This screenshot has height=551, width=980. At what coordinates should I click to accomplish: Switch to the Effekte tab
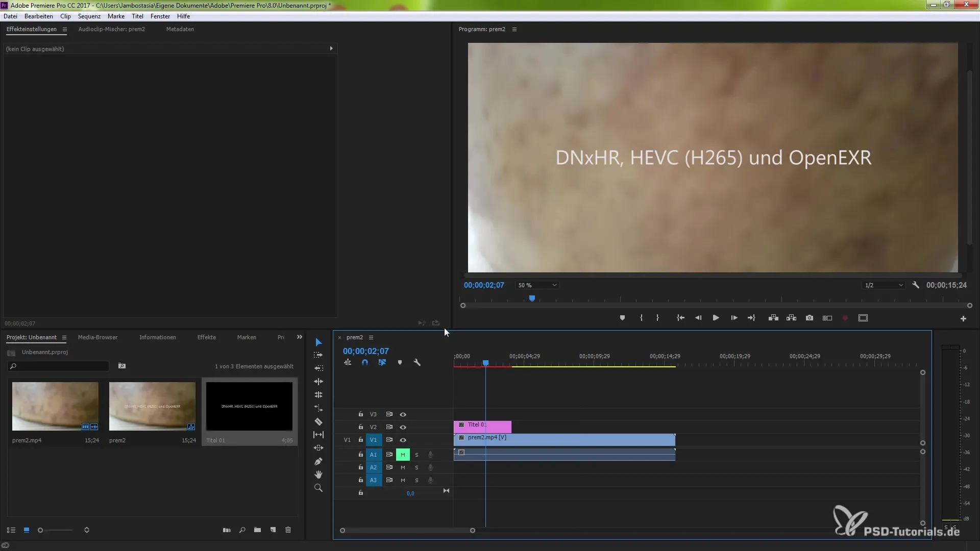pyautogui.click(x=207, y=338)
